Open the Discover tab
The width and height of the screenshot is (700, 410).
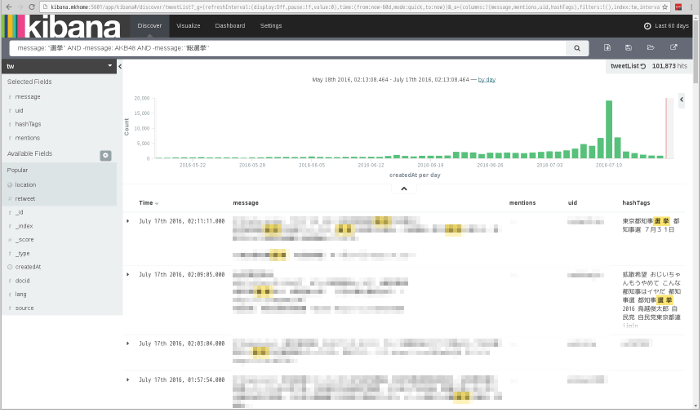tap(150, 26)
